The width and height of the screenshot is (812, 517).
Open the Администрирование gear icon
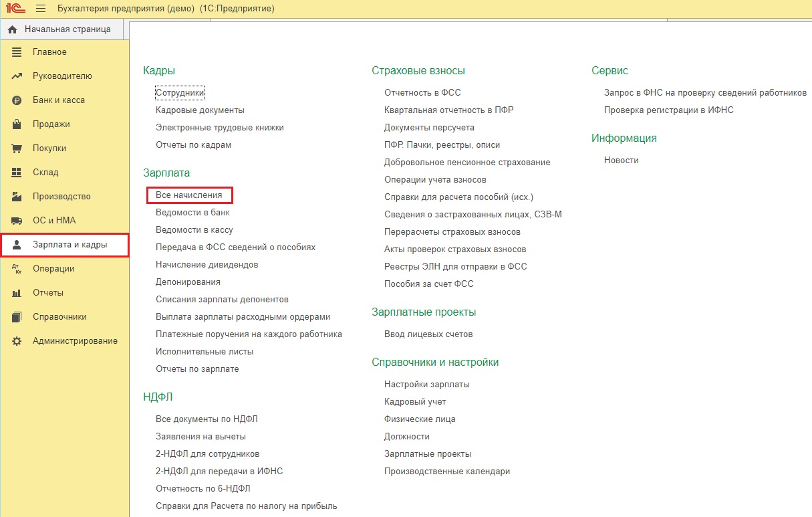pos(16,340)
